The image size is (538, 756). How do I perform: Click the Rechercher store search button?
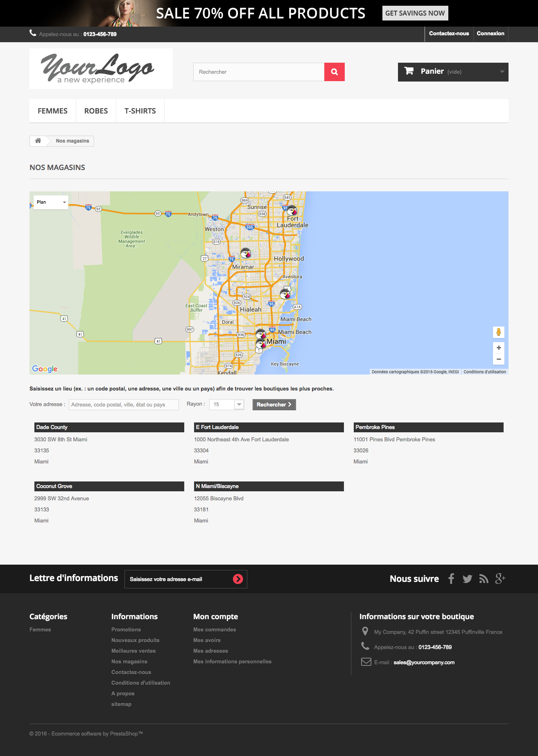(274, 404)
